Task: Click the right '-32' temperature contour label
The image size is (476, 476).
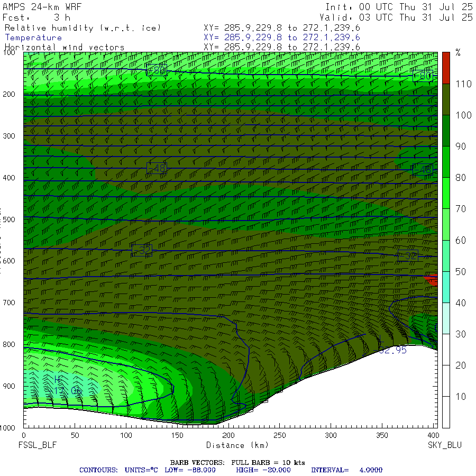Action: point(408,256)
